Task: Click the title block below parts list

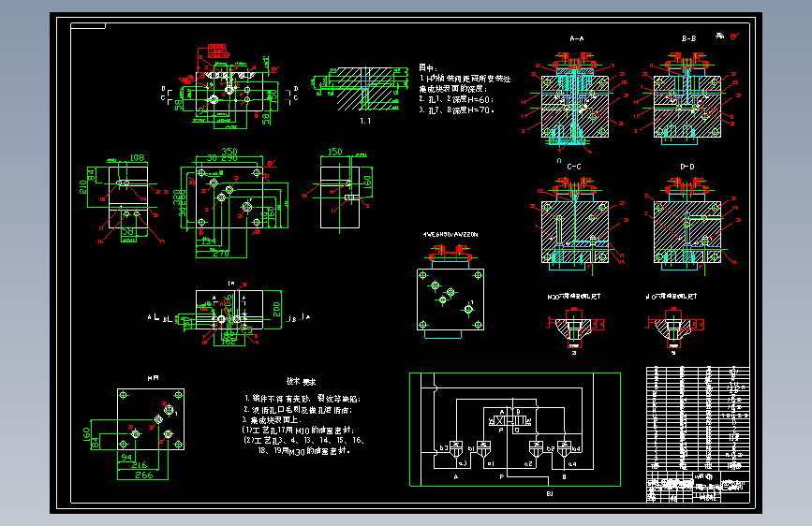Action: point(698,487)
